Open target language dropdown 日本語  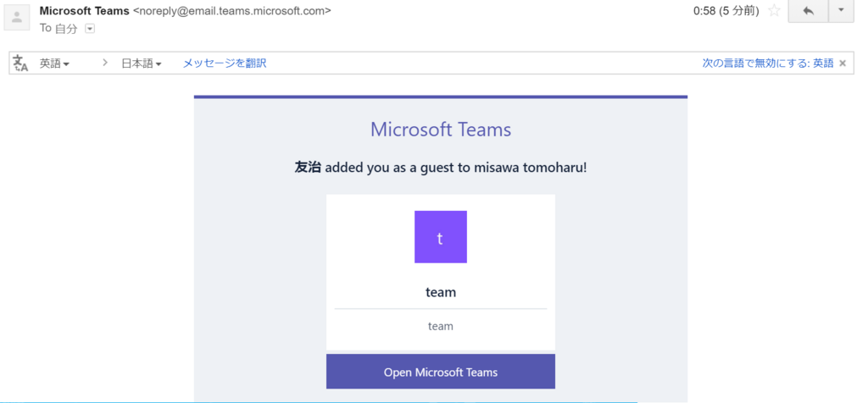tap(142, 63)
